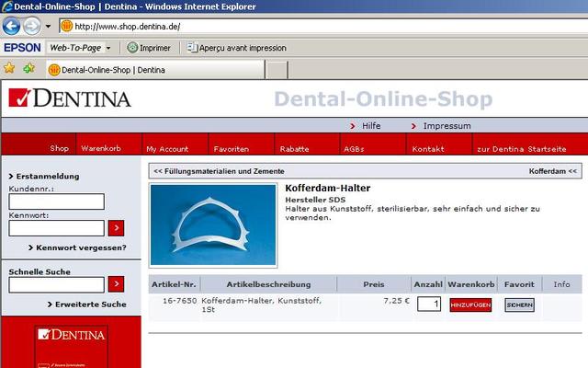Click the SICHERN favorite button

[519, 305]
